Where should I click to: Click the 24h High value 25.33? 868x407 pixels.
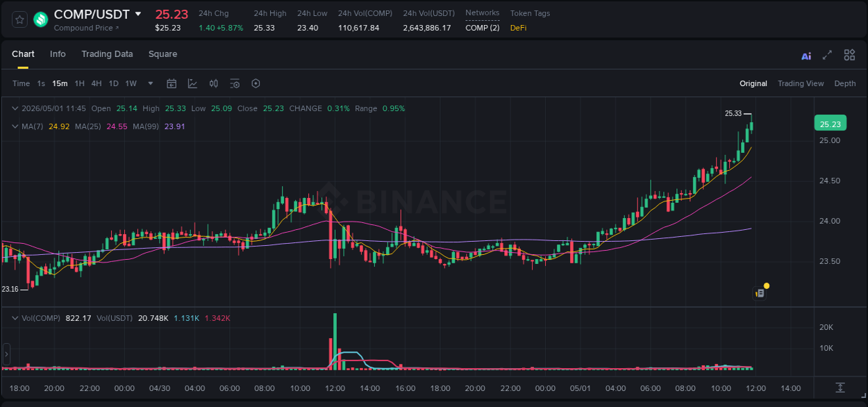264,28
